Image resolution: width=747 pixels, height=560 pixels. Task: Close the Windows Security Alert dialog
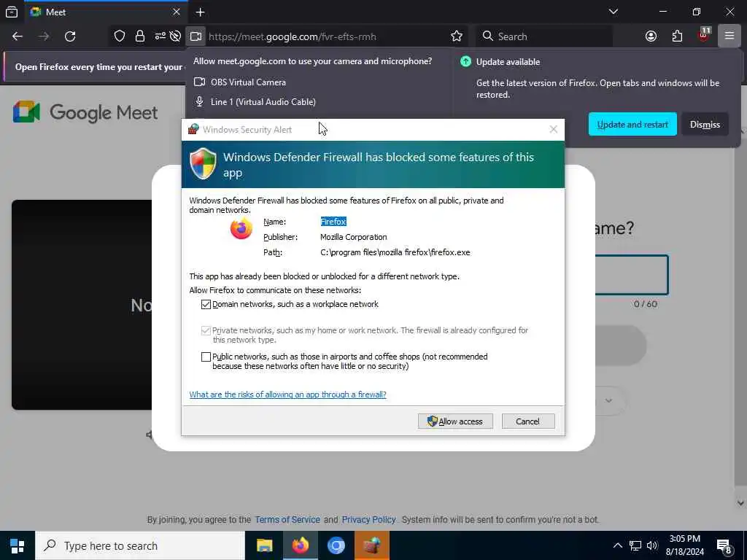pos(553,129)
